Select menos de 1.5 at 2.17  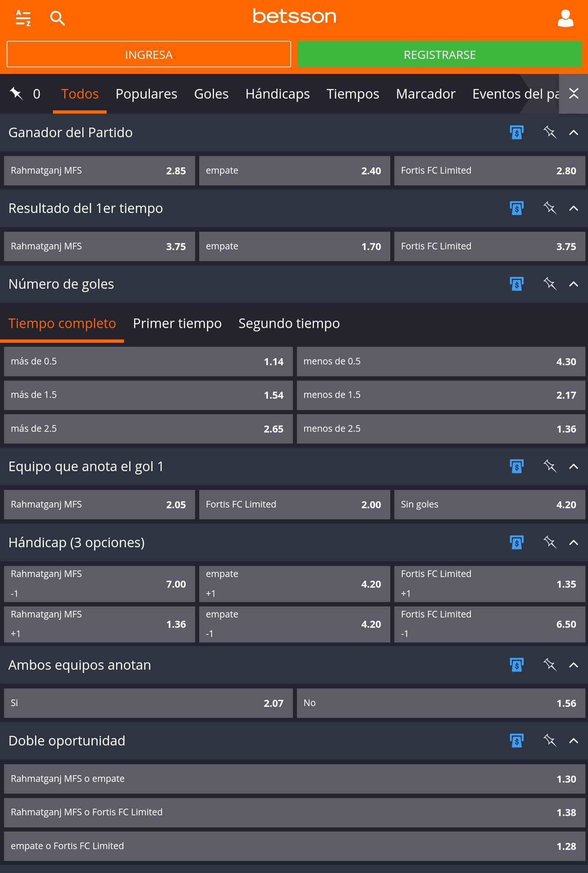click(441, 395)
